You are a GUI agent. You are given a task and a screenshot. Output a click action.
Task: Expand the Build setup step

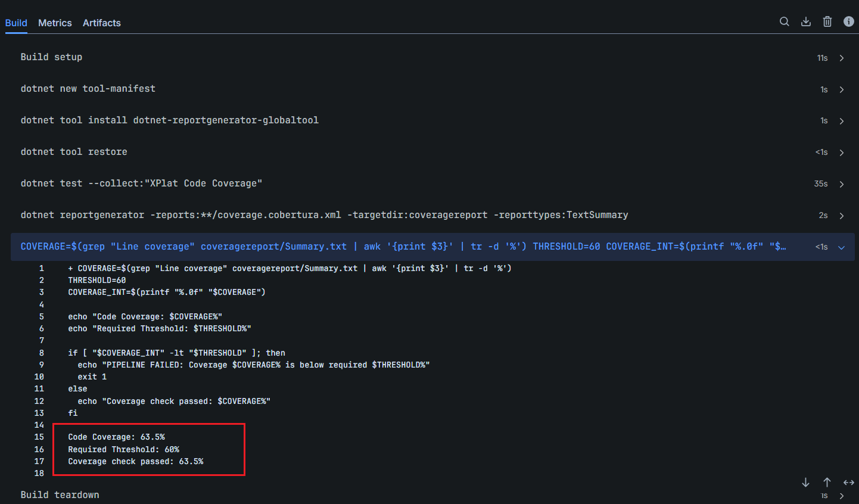[841, 58]
